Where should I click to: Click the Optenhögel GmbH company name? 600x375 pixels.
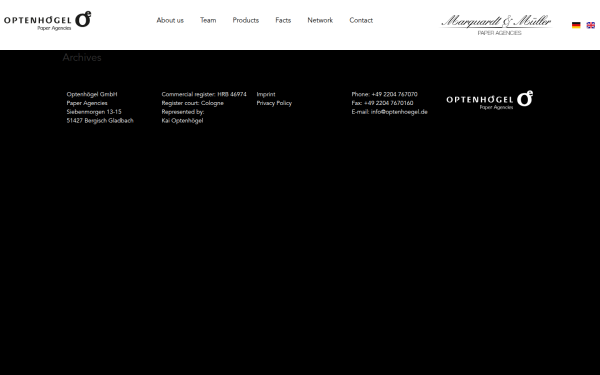pyautogui.click(x=92, y=94)
